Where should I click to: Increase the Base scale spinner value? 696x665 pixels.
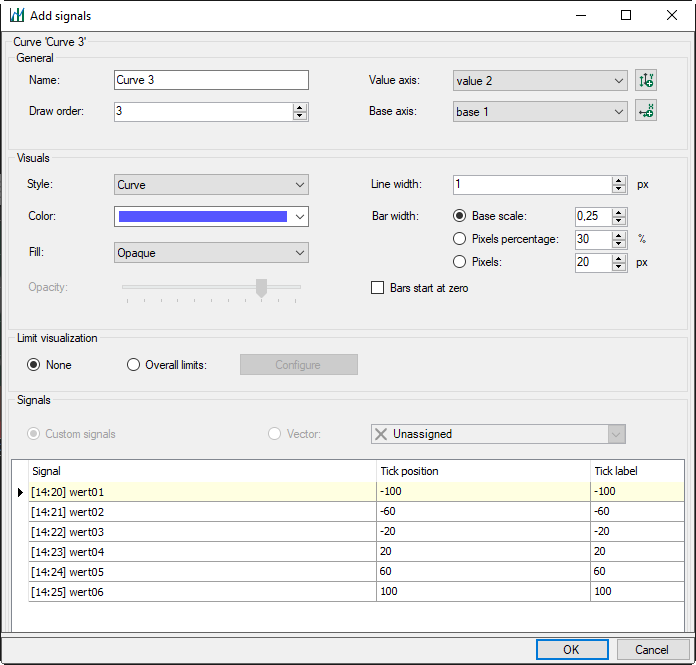tap(619, 211)
